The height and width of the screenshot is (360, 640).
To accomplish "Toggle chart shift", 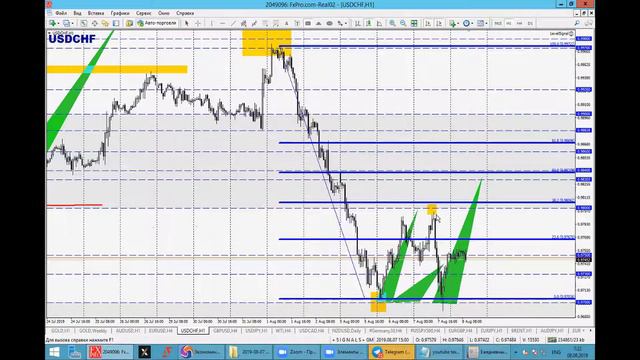I will [x=439, y=23].
